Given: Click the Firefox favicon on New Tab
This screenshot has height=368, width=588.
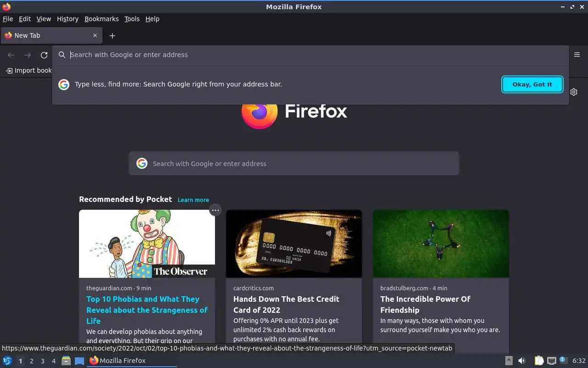Looking at the screenshot, I should 8,35.
